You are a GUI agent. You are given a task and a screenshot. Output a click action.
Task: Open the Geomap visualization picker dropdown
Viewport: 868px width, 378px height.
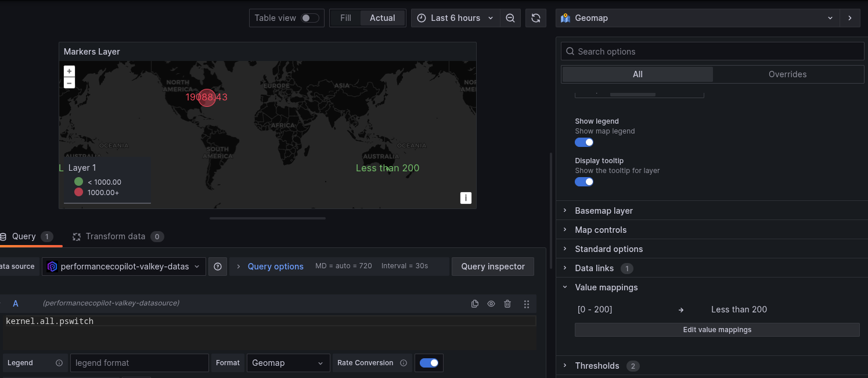click(697, 18)
